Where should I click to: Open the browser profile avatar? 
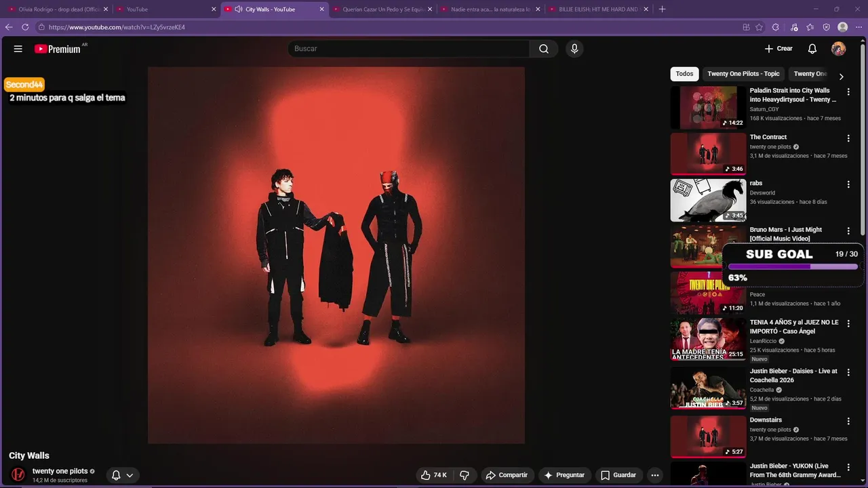coord(843,27)
